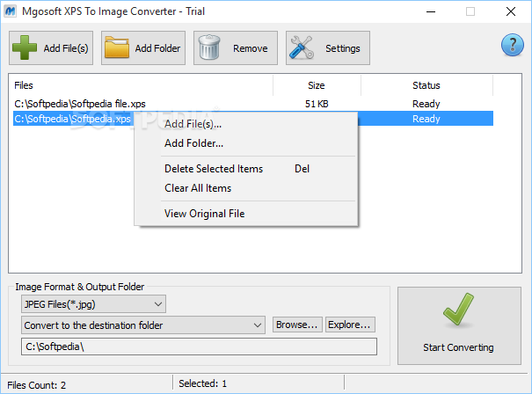Close the Mgosoft converter window
The height and width of the screenshot is (394, 532).
click(x=511, y=11)
